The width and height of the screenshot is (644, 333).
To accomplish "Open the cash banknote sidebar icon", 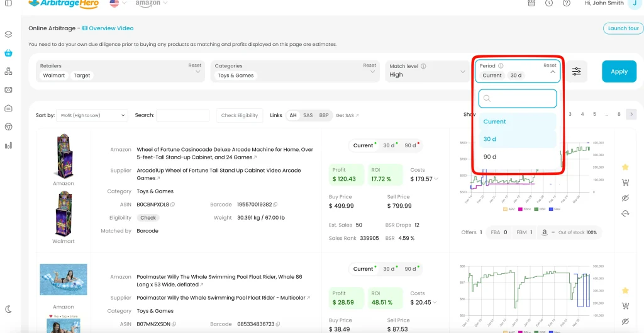I will click(8, 89).
